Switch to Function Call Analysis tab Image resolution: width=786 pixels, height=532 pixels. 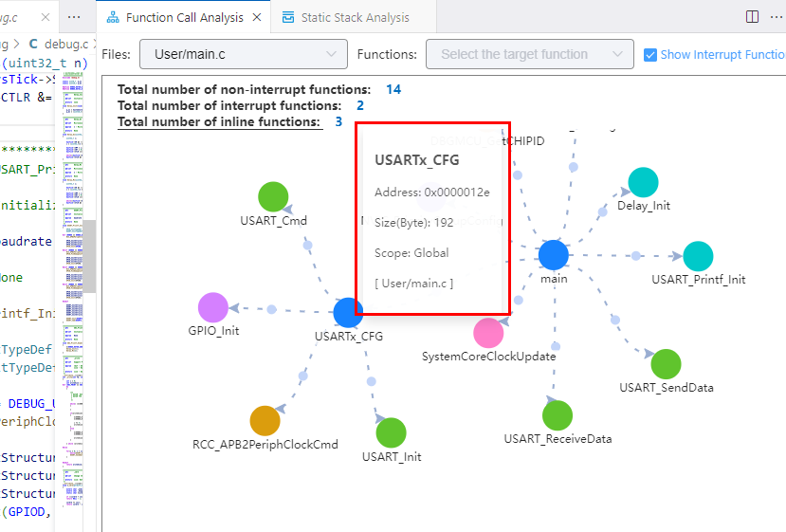tap(184, 18)
